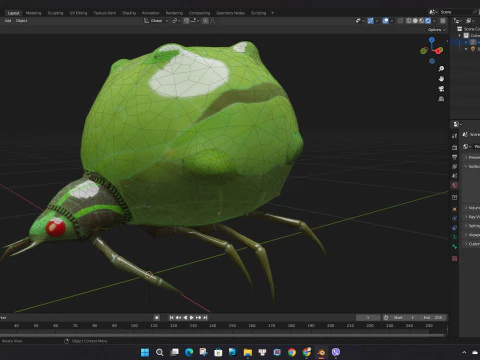Click the blue Z axis on navigation gizmo
Screen dimensions: 480x360
[x=432, y=40]
